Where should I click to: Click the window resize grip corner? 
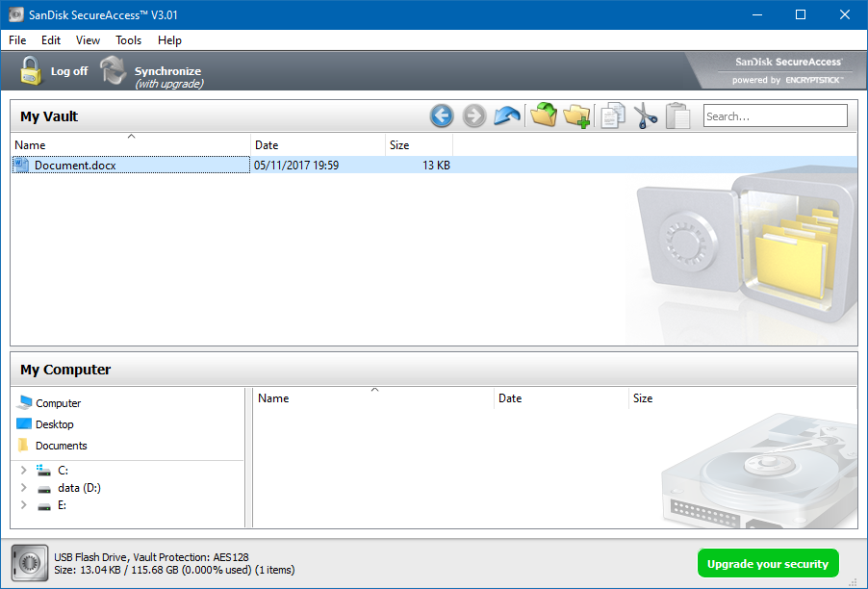coord(853,582)
